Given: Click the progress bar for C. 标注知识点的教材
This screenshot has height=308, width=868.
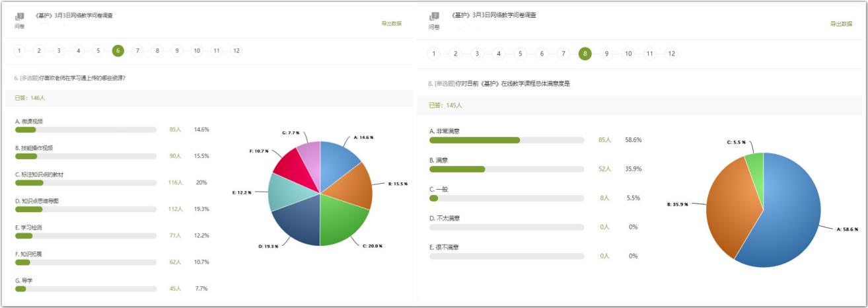Looking at the screenshot, I should point(86,182).
